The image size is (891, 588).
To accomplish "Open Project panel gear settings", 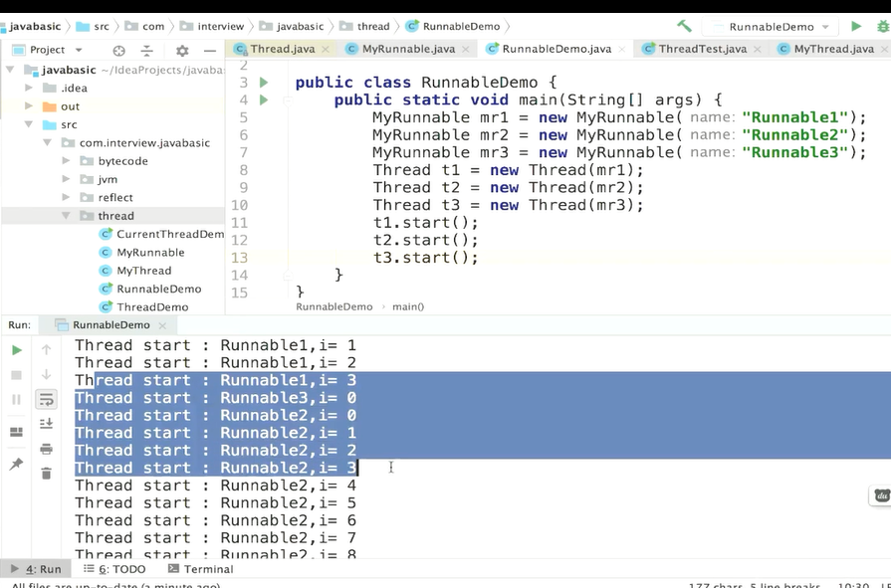I will coord(181,50).
